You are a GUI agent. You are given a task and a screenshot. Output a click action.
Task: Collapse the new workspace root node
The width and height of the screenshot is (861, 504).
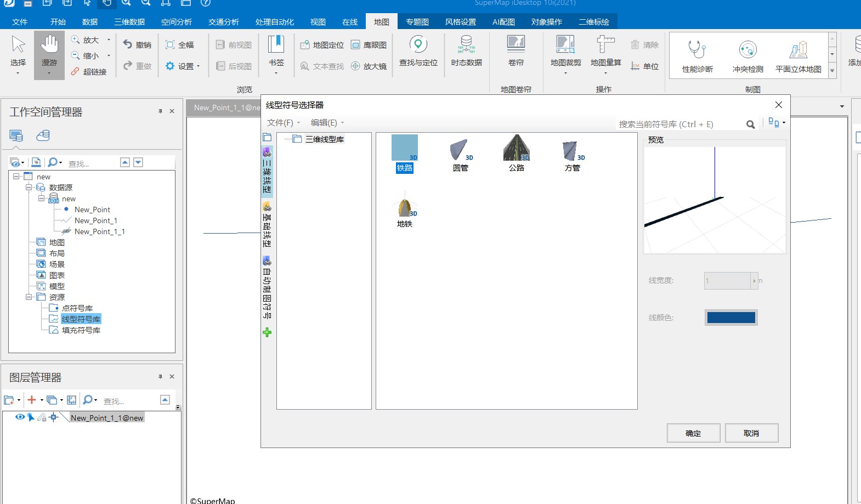click(x=16, y=177)
